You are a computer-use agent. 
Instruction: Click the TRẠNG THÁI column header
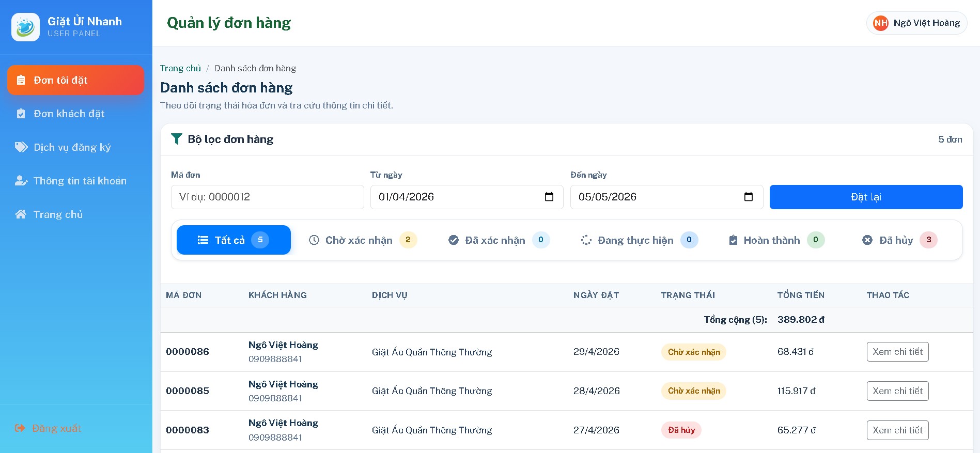click(688, 295)
